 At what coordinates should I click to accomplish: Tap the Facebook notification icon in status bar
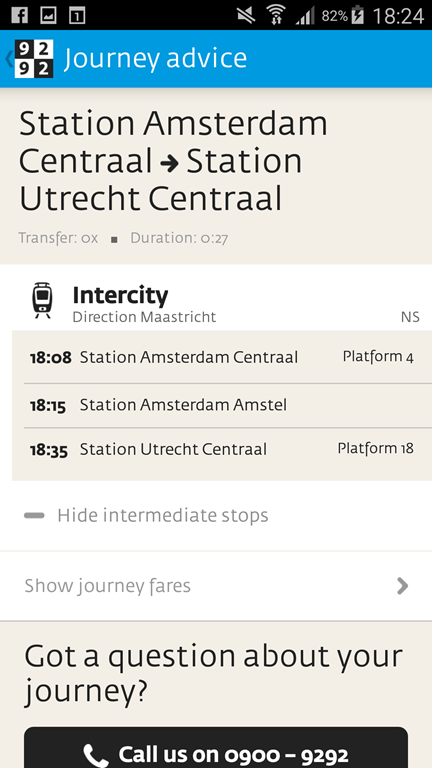point(19,15)
